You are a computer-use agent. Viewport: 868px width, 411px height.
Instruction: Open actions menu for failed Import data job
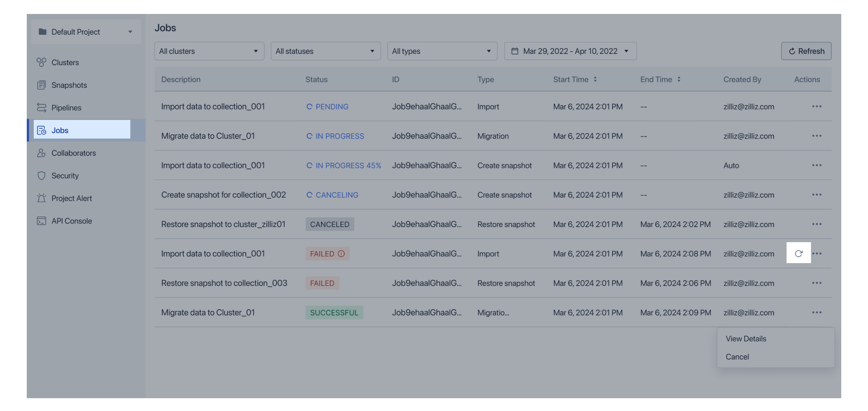[x=817, y=253]
